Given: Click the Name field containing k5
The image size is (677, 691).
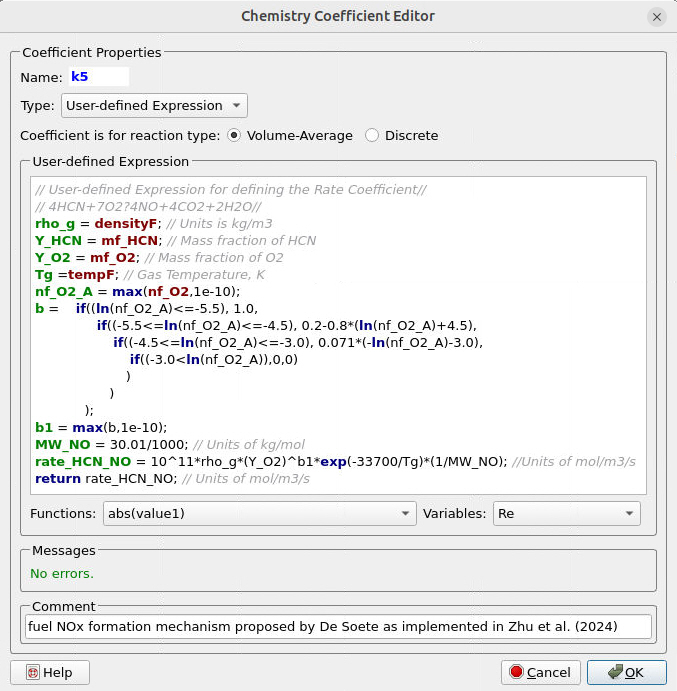Looking at the screenshot, I should tap(98, 77).
